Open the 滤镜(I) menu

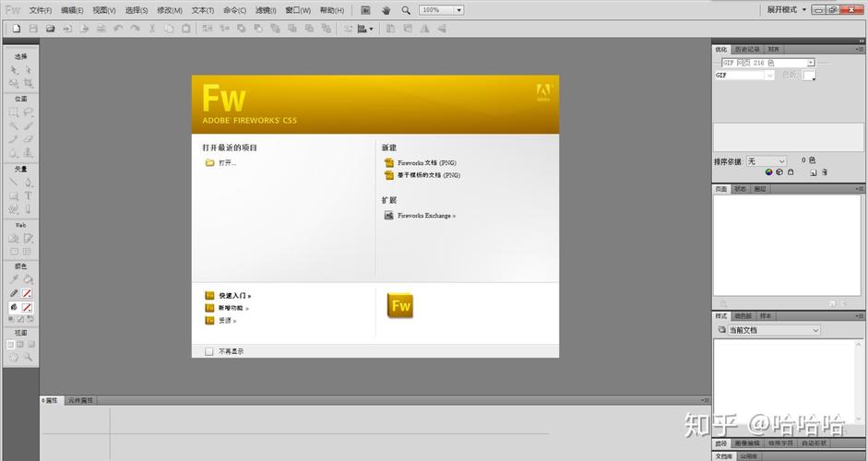tap(265, 10)
